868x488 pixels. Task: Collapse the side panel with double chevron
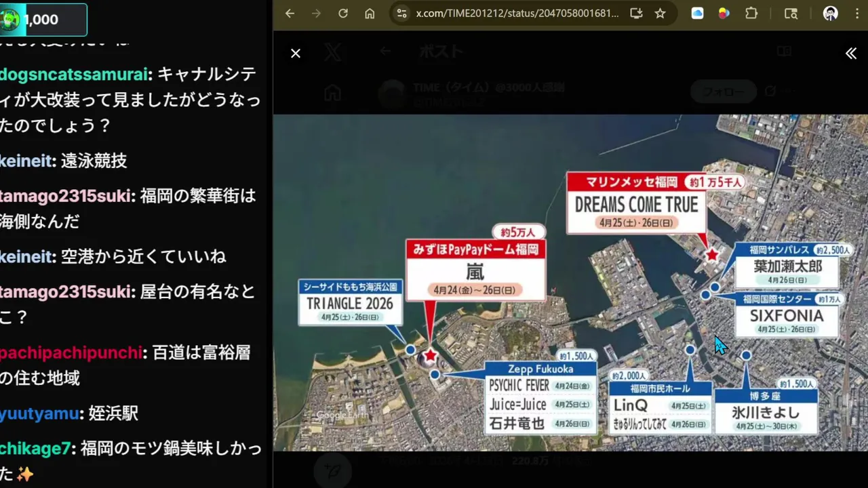pos(851,53)
